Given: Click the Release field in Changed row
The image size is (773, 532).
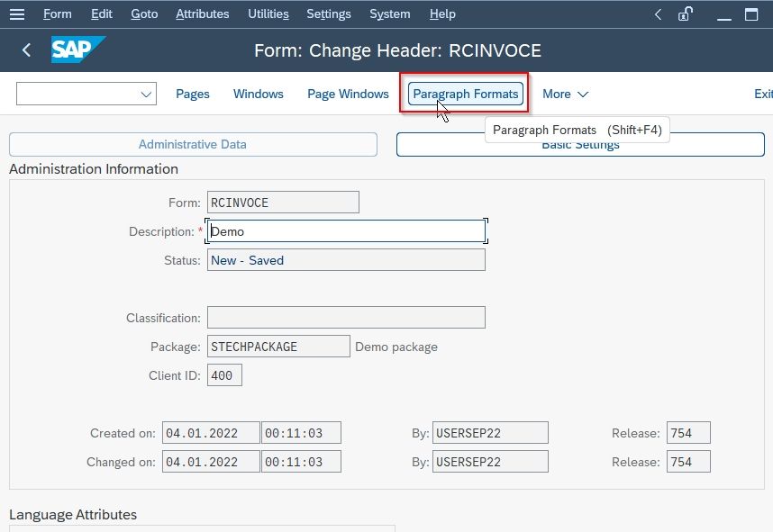Looking at the screenshot, I should [x=688, y=462].
